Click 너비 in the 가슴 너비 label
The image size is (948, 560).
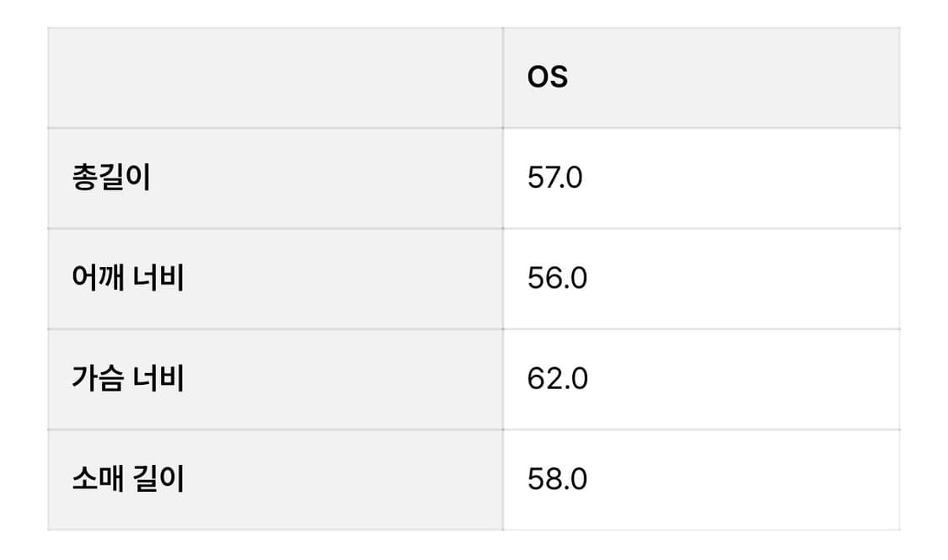click(x=159, y=378)
